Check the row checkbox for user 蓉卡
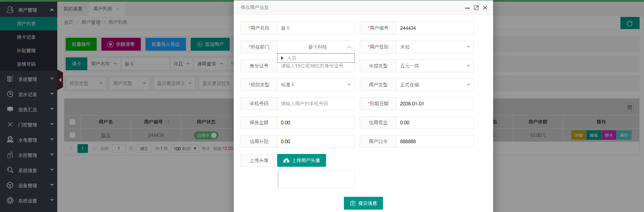The image size is (644, 212). tap(72, 135)
